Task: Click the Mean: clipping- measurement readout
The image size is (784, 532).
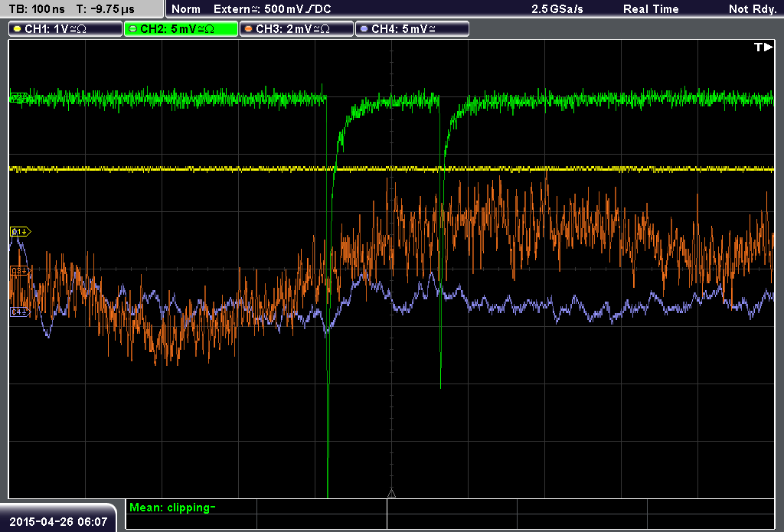Action: pos(172,508)
